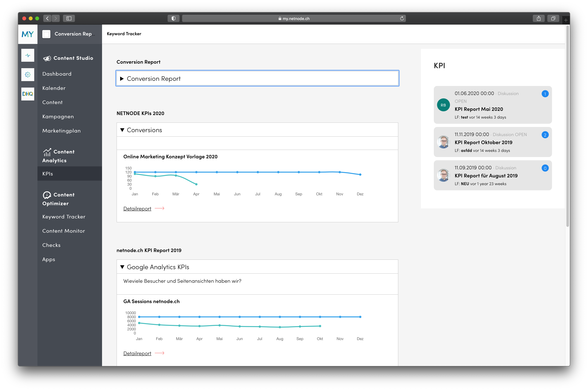Screen dimensions: 588x390
Task: Open the DHQ sidebar icon
Action: [28, 94]
